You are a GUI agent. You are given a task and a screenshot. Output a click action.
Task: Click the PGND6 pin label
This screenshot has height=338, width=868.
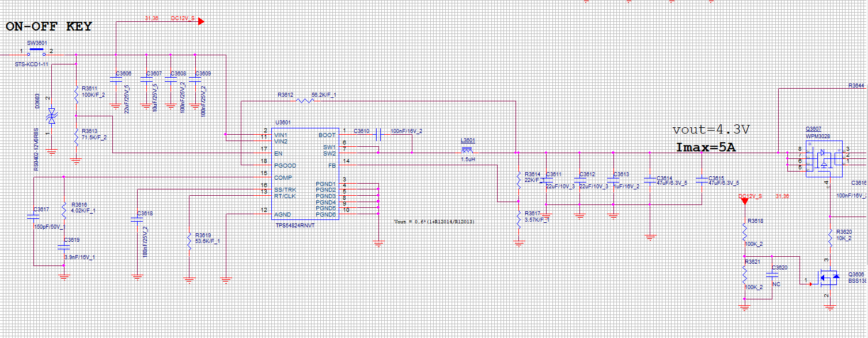click(325, 214)
